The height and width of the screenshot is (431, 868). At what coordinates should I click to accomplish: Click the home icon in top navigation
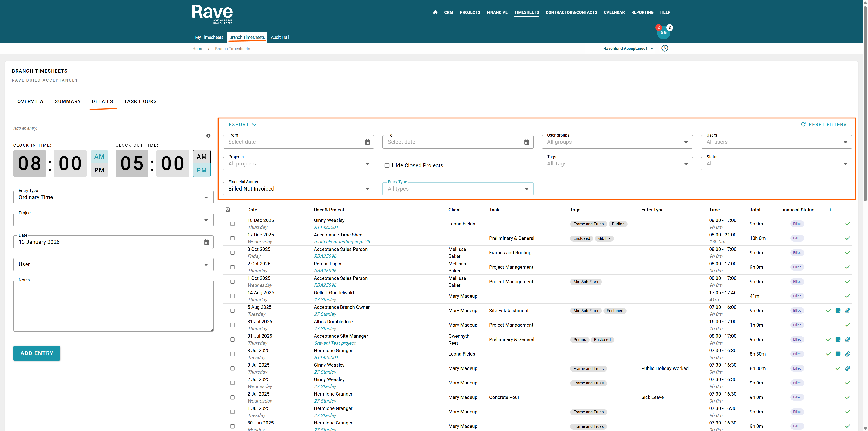[x=435, y=12]
